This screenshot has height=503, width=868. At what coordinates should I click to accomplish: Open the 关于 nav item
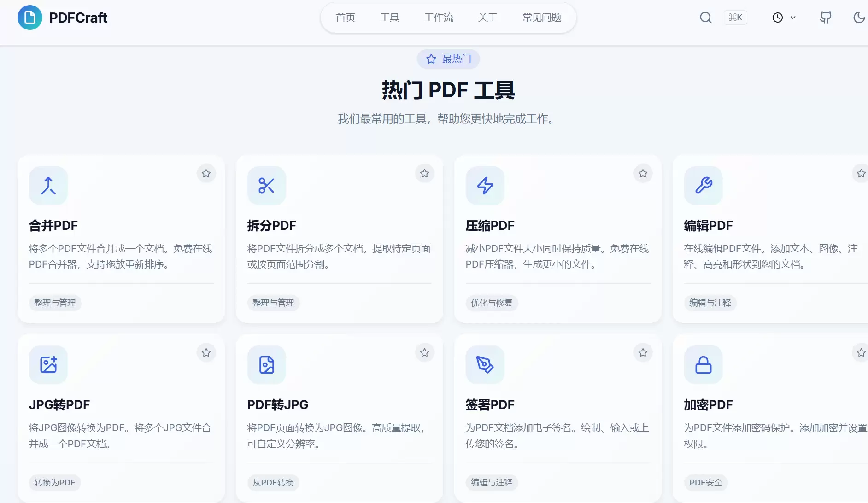[x=488, y=18]
